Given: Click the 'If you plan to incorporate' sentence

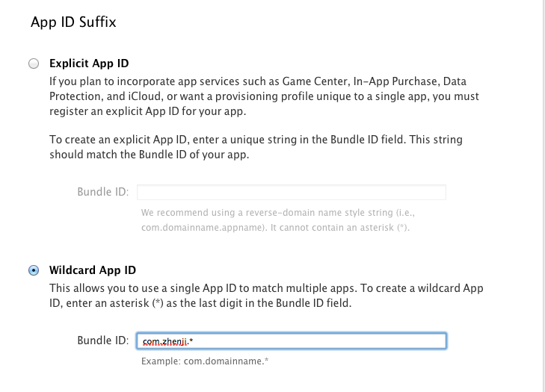Looking at the screenshot, I should coord(258,81).
